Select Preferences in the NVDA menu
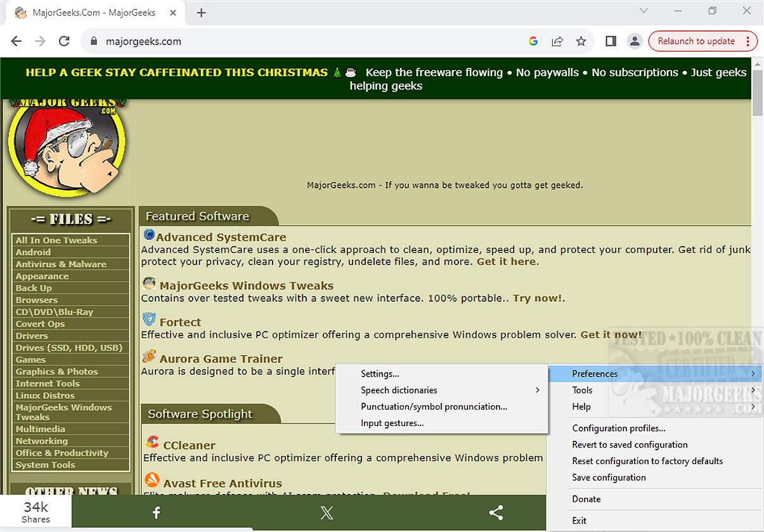764x532 pixels. pos(655,373)
